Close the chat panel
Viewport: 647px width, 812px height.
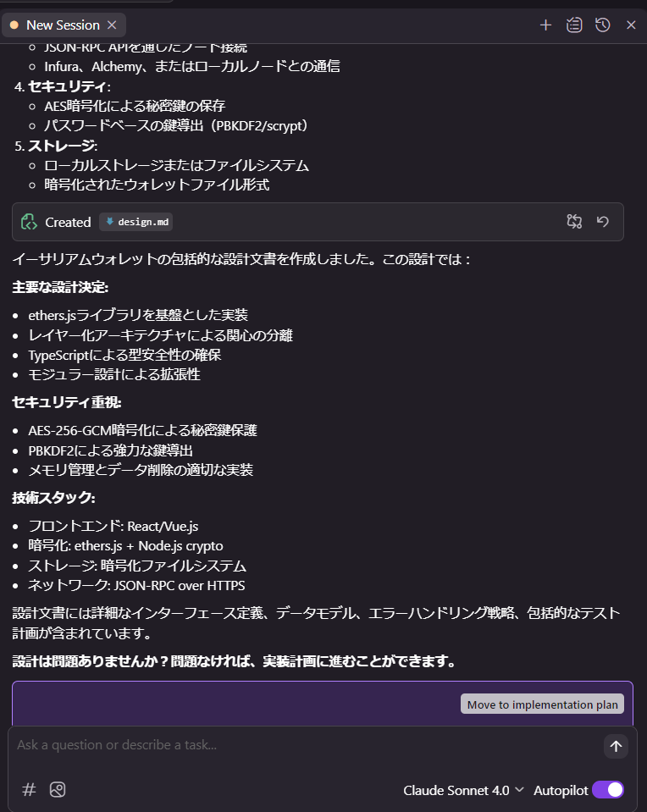(x=631, y=25)
